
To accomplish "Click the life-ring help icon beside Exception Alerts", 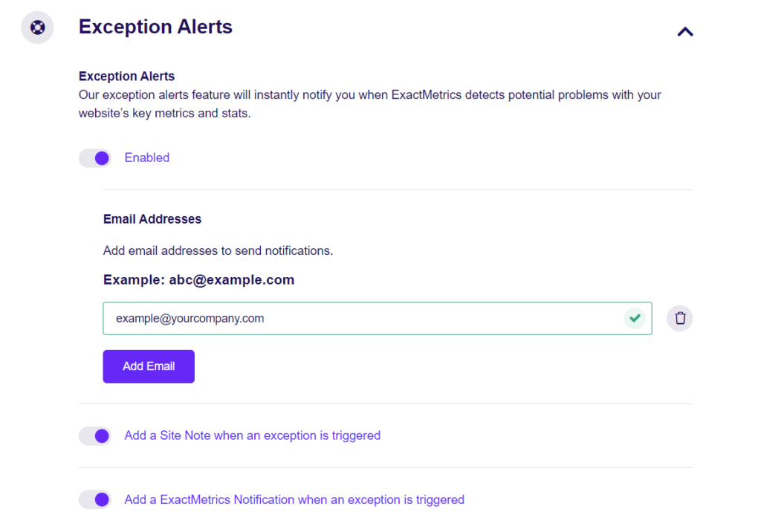I will (x=37, y=27).
